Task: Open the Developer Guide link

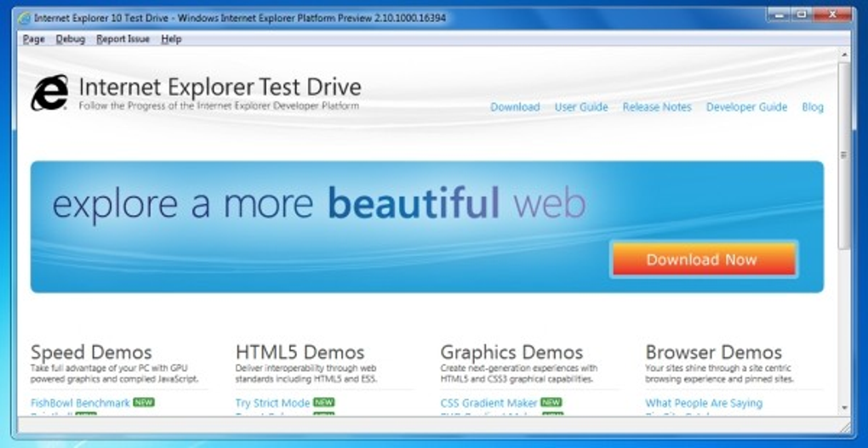Action: click(747, 107)
